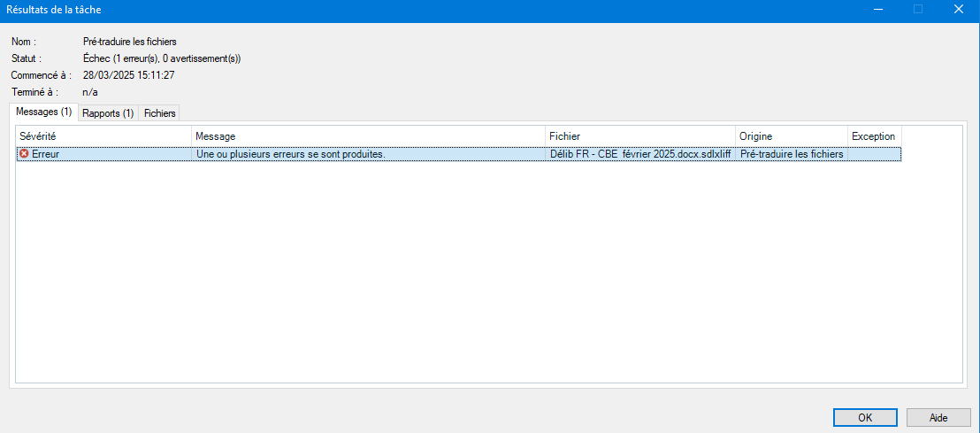Open the Fichiers tab
Viewport: 980px width, 433px height.
click(x=159, y=113)
